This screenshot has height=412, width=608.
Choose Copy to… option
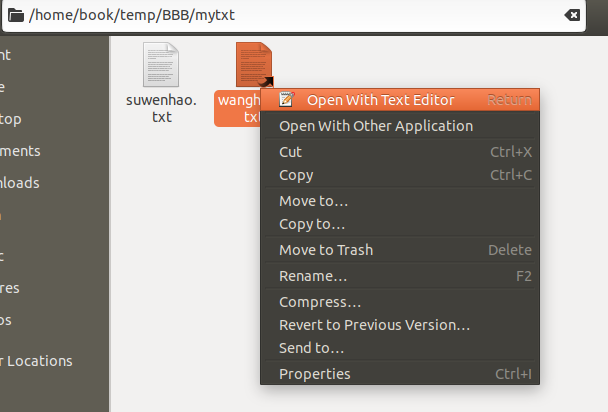click(x=400, y=224)
